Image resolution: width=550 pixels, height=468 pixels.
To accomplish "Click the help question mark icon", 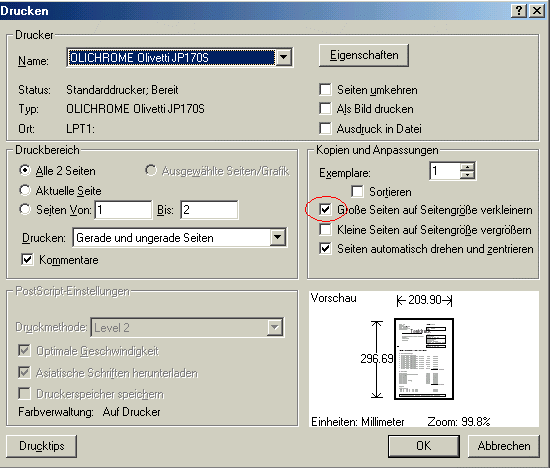I will 519,11.
